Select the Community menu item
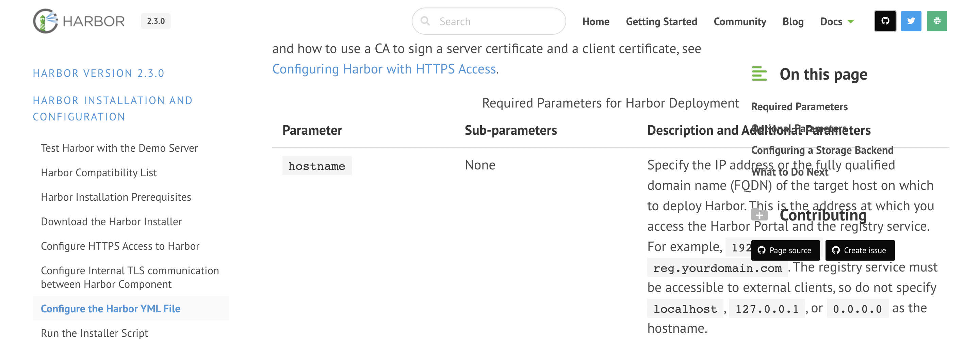Image resolution: width=980 pixels, height=345 pixels. tap(739, 22)
